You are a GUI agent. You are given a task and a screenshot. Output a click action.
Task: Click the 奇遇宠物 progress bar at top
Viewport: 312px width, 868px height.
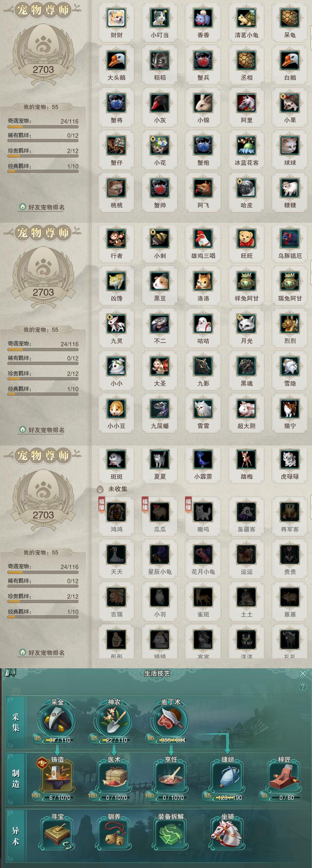pos(43,127)
